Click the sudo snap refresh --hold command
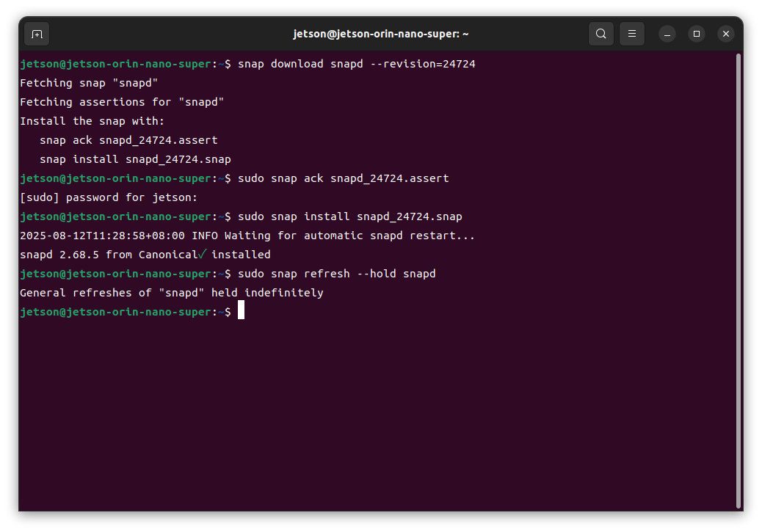Image resolution: width=762 pixels, height=532 pixels. pos(336,274)
